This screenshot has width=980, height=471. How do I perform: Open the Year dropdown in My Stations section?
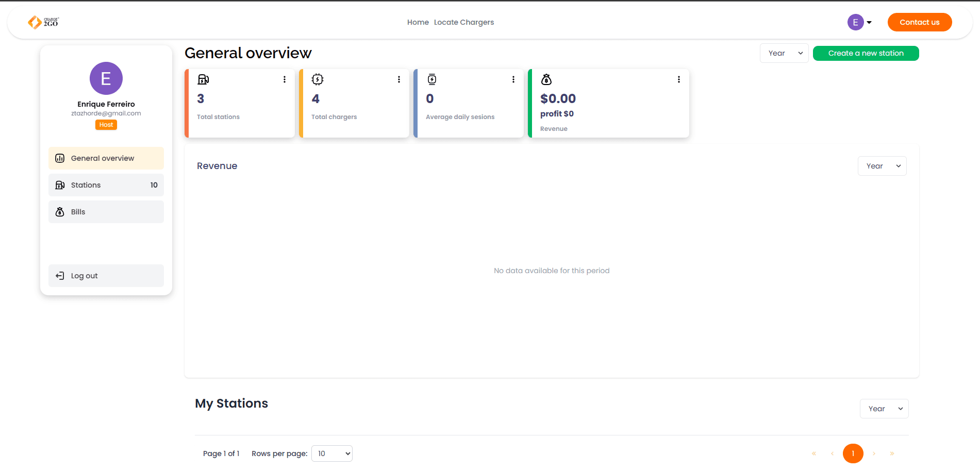tap(884, 409)
